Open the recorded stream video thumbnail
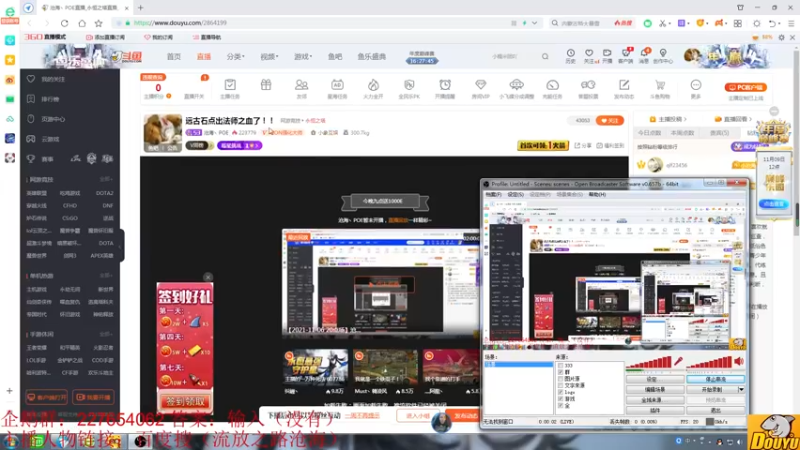Screen dimensions: 800x450 click(x=381, y=282)
